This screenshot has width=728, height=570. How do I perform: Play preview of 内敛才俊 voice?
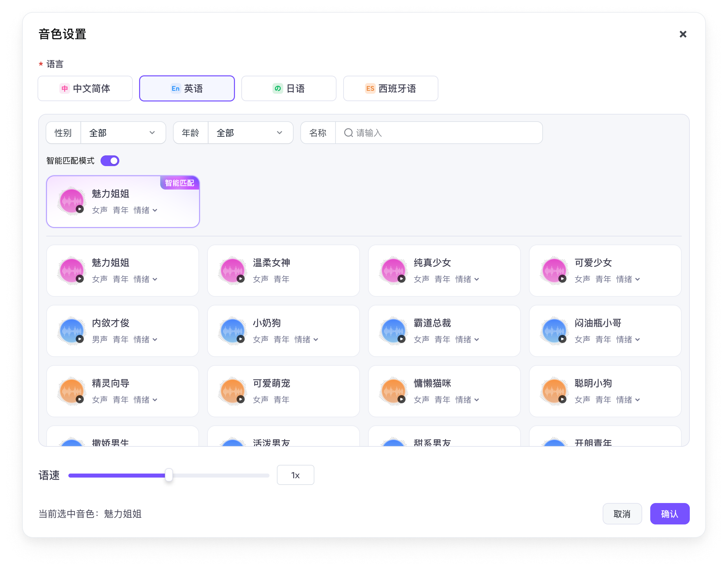tap(80, 339)
